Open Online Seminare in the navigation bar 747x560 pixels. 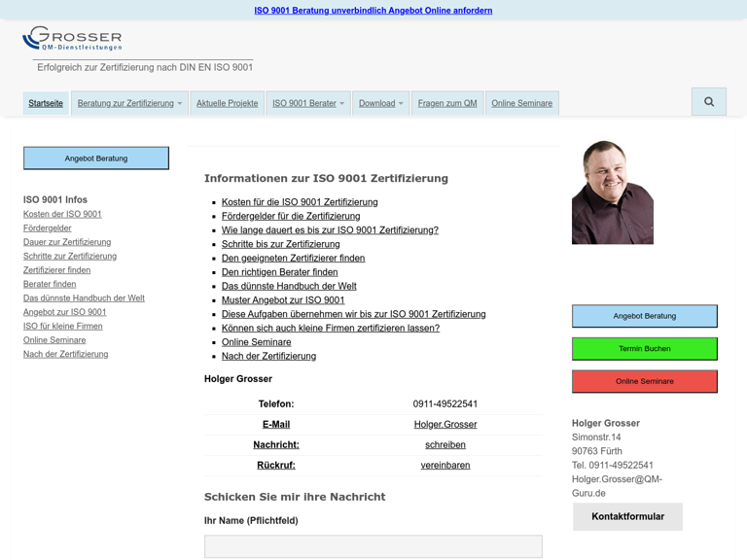pyautogui.click(x=521, y=103)
